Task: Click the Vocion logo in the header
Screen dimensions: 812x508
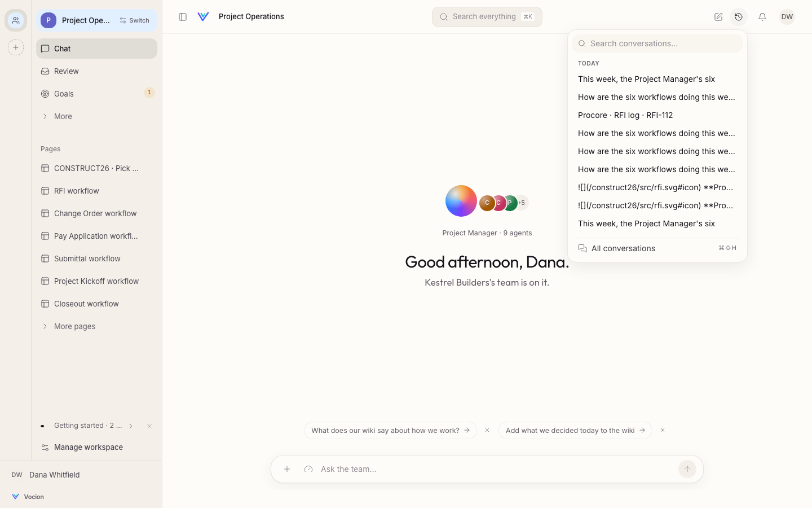Action: click(x=204, y=17)
